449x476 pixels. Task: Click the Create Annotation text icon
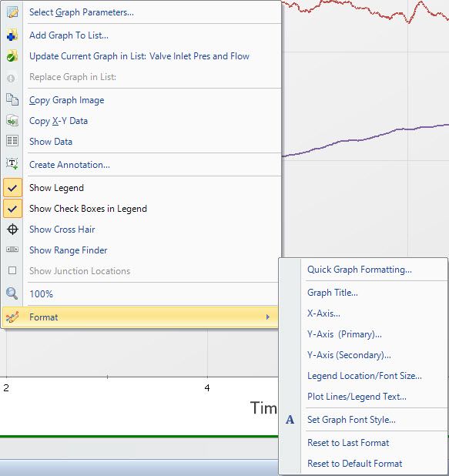tap(12, 164)
